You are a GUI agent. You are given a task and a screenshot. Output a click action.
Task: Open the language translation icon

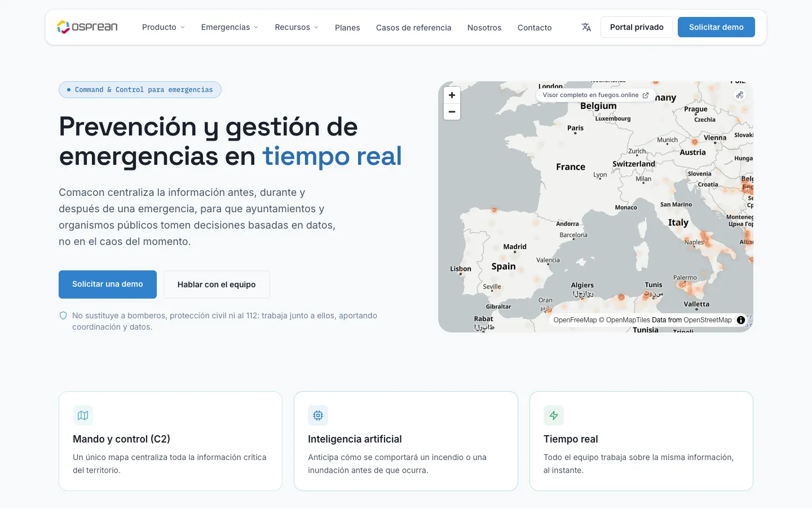pyautogui.click(x=586, y=27)
